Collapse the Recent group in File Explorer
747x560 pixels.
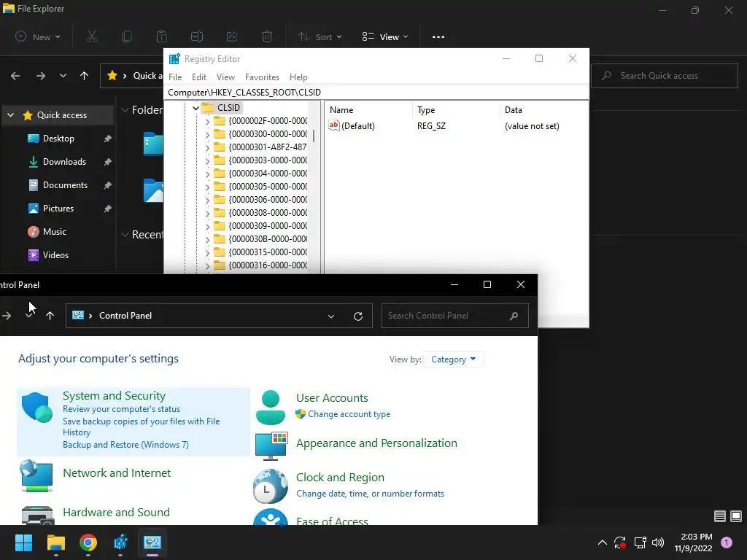coord(125,235)
